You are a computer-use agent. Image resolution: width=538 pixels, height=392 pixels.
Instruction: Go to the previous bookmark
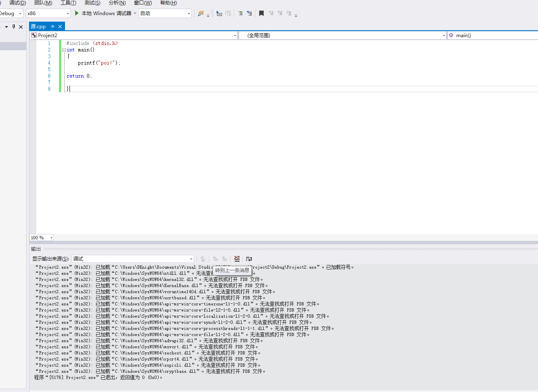[271, 13]
